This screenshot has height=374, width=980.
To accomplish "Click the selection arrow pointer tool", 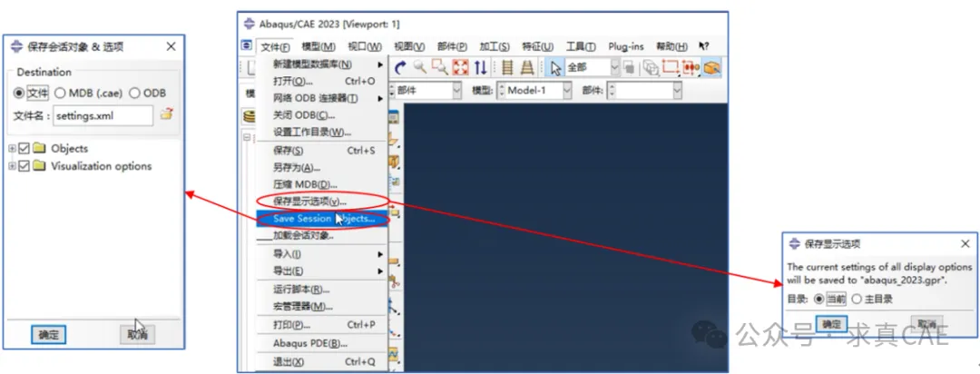I will click(555, 67).
